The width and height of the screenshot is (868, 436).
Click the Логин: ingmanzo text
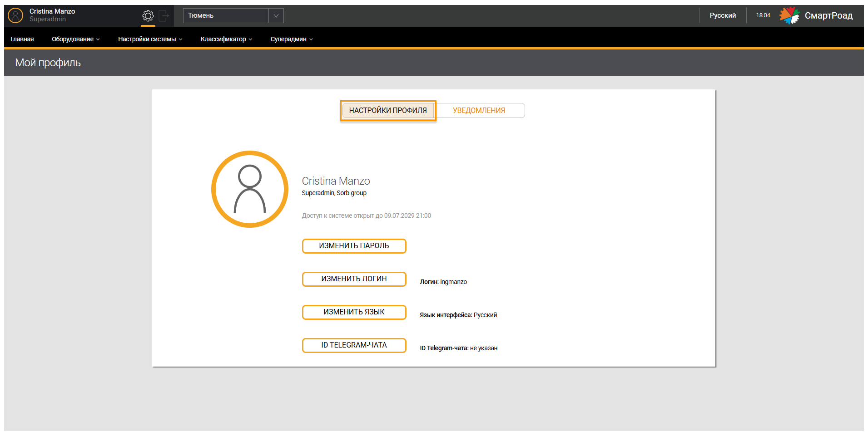click(x=443, y=282)
